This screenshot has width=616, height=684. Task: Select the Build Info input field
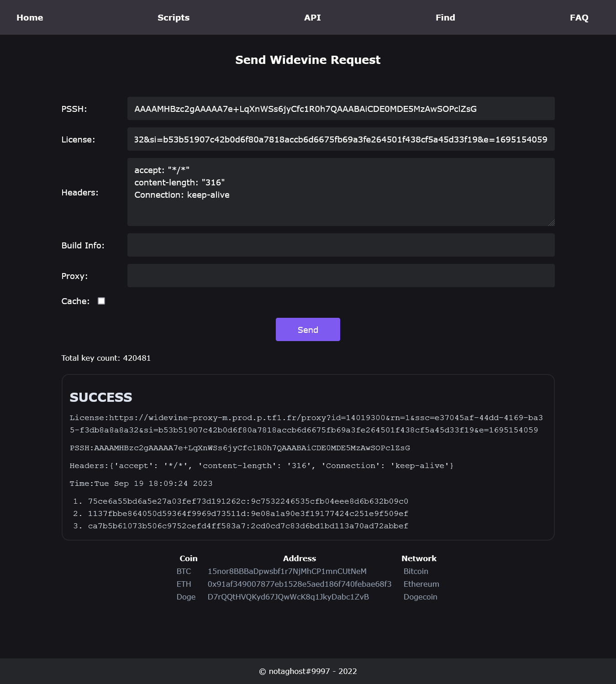341,245
